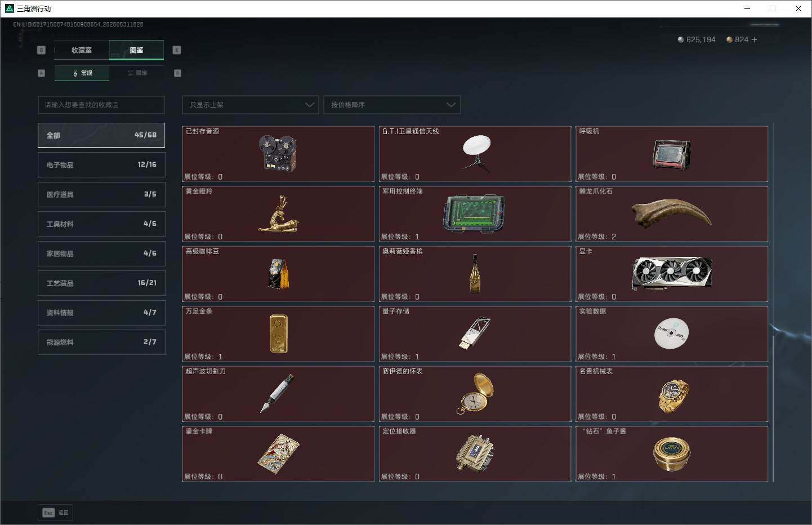
Task: Choose the 医疗道具 3/5 category
Action: (x=101, y=194)
